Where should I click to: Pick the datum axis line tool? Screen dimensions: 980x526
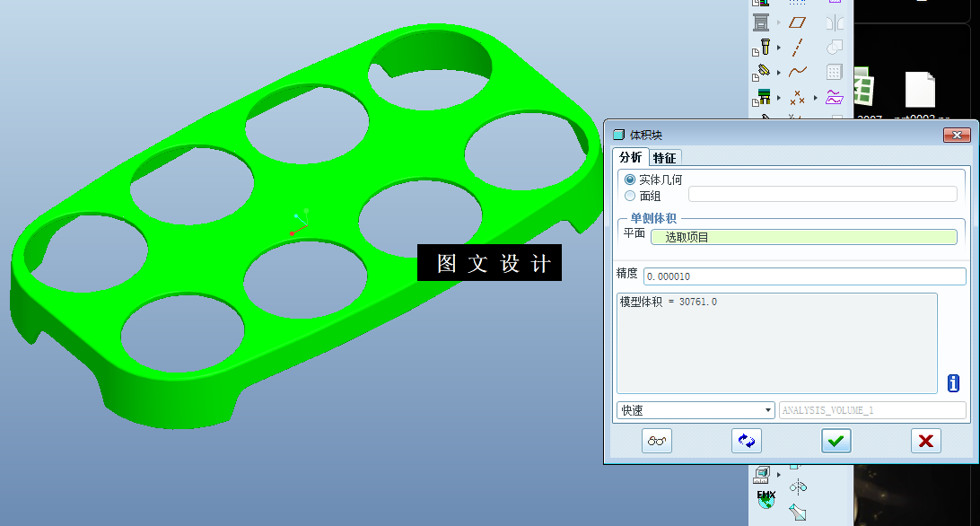[x=795, y=47]
